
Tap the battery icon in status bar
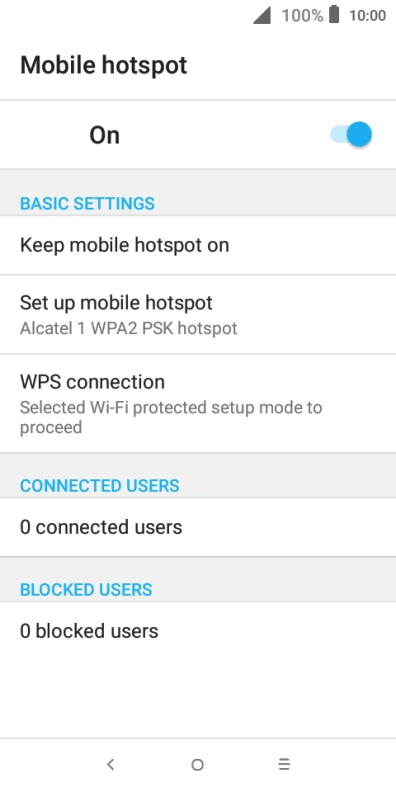pos(334,15)
